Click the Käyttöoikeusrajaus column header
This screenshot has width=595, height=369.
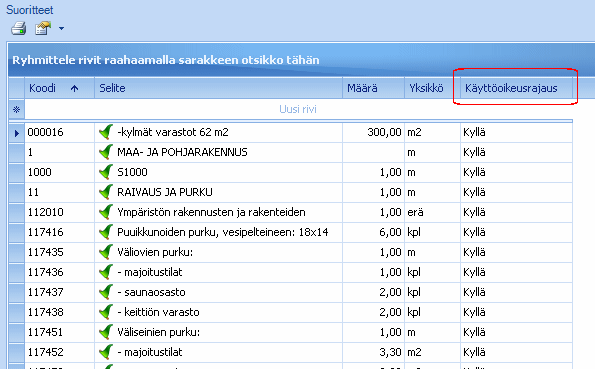[x=516, y=88]
